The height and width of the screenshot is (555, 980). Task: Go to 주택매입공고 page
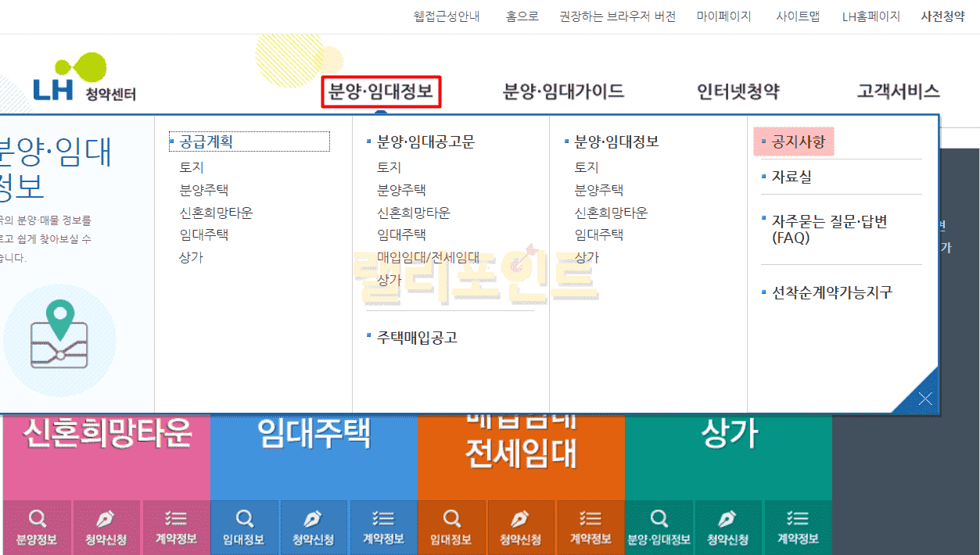417,338
